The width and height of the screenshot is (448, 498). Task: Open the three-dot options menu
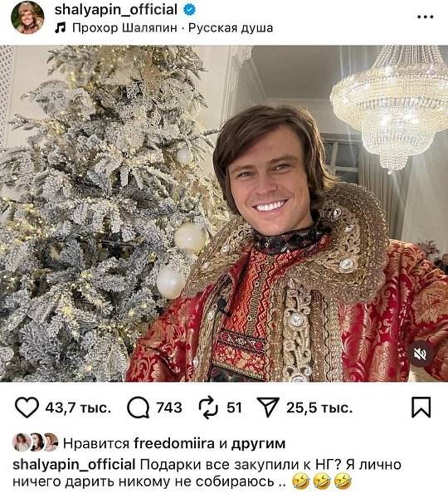tap(425, 17)
